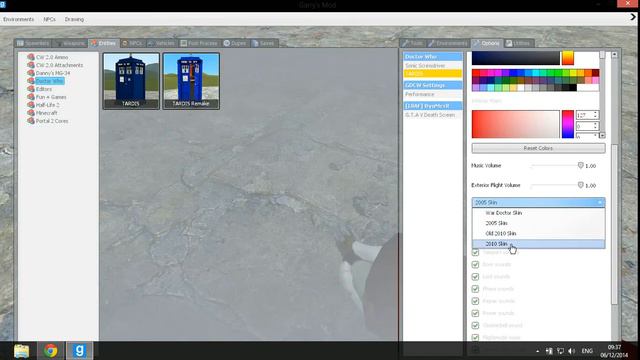Screen dimensions: 640x360
Task: Collapse the Doctor Who options header
Action: pyautogui.click(x=433, y=57)
